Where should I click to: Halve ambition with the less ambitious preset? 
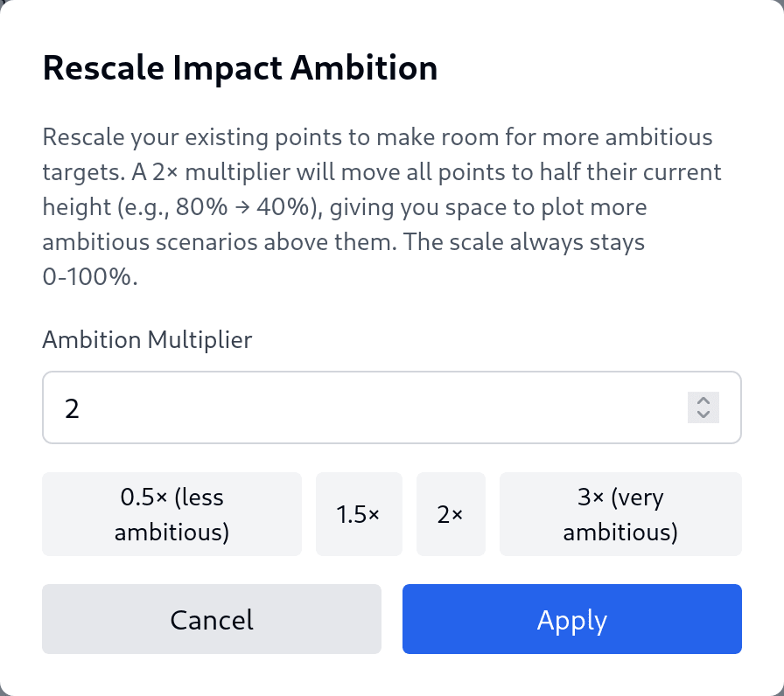pos(171,514)
